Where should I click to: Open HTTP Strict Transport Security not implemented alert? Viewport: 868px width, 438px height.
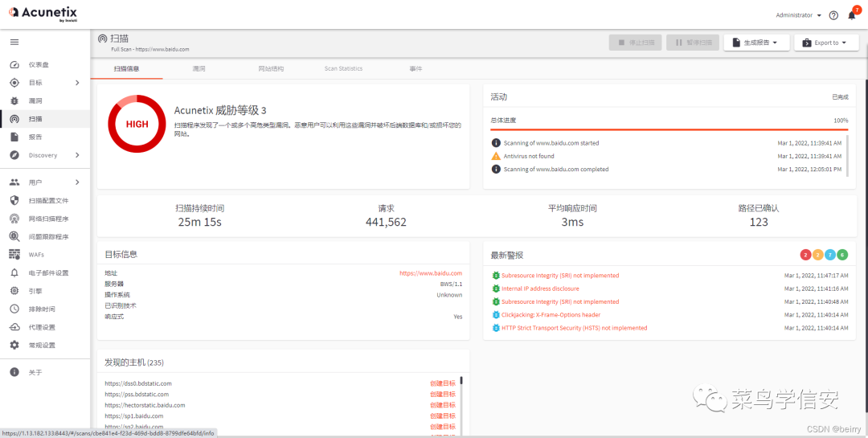pyautogui.click(x=574, y=328)
